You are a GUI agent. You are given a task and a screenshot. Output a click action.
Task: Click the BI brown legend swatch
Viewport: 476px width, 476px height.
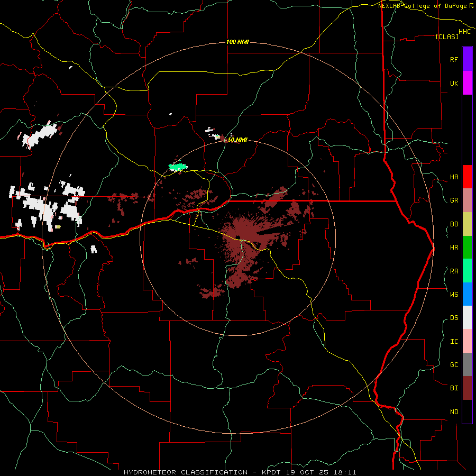tap(467, 388)
